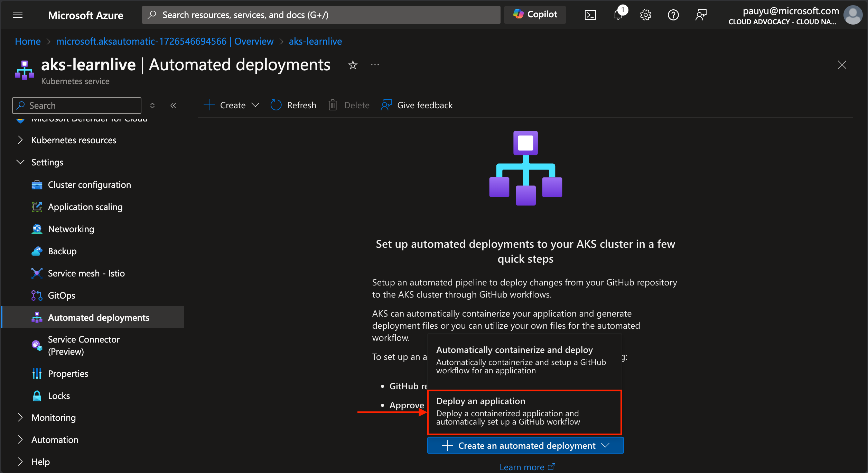Click the Cluster configuration icon
The image size is (868, 473).
tap(36, 184)
